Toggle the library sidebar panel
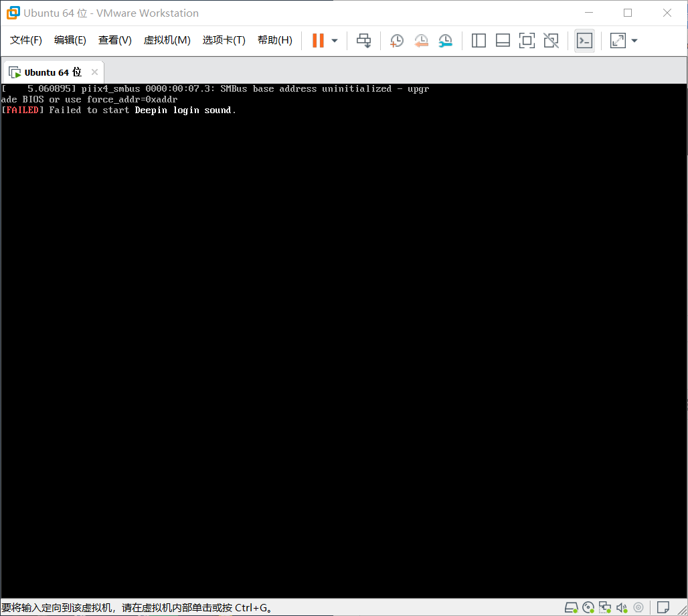Image resolution: width=688 pixels, height=616 pixels. coord(479,40)
